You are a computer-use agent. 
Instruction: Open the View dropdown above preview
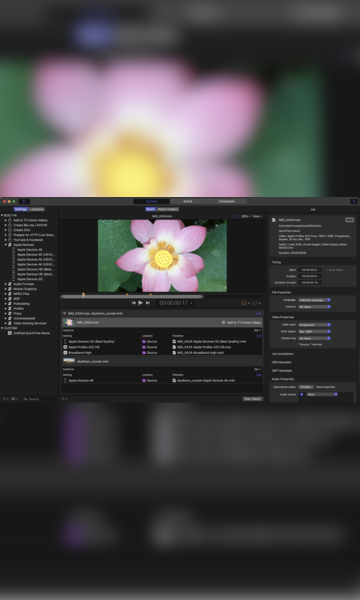[257, 216]
